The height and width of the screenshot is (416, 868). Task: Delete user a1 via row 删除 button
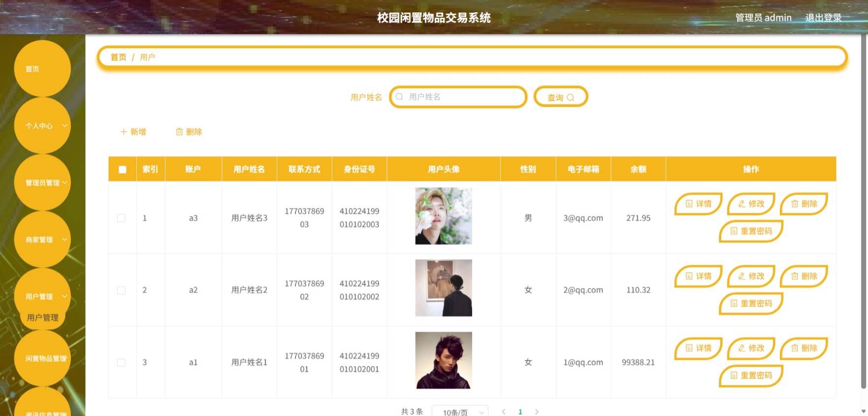804,348
